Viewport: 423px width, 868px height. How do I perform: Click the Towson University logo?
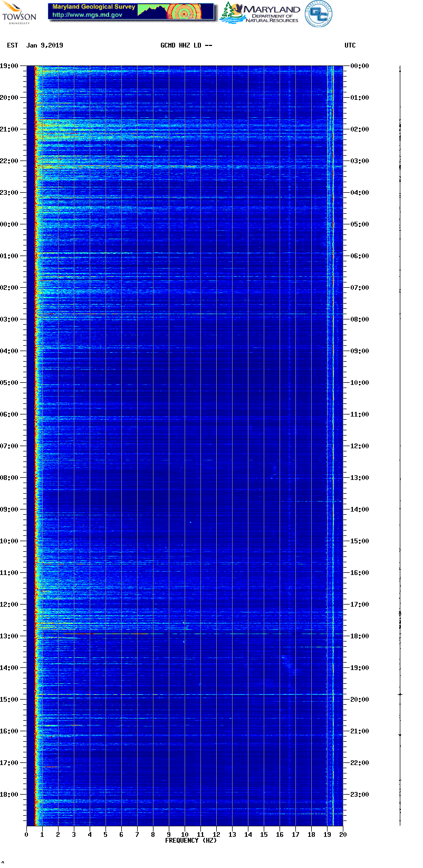point(19,13)
